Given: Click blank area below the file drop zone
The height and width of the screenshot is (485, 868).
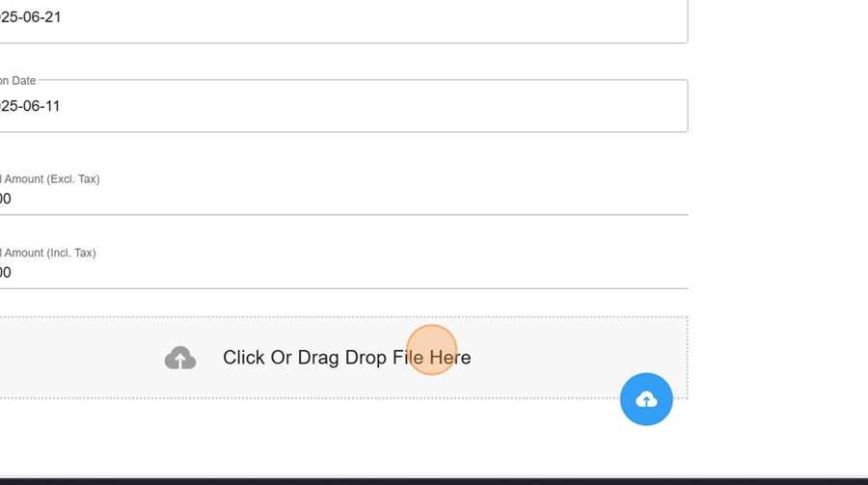Looking at the screenshot, I should click(x=332, y=438).
